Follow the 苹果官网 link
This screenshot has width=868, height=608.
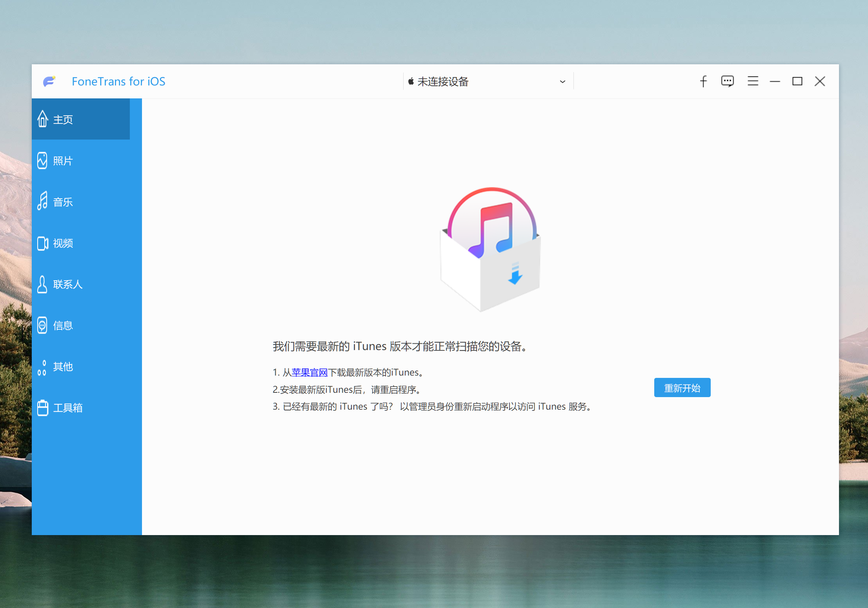(x=309, y=372)
